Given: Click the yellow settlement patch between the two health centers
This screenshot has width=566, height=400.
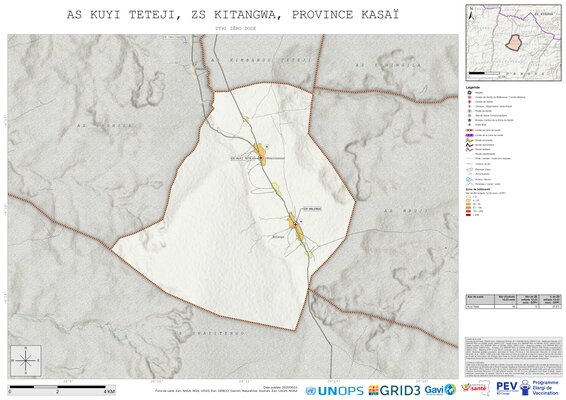Looking at the screenshot, I should 277,188.
